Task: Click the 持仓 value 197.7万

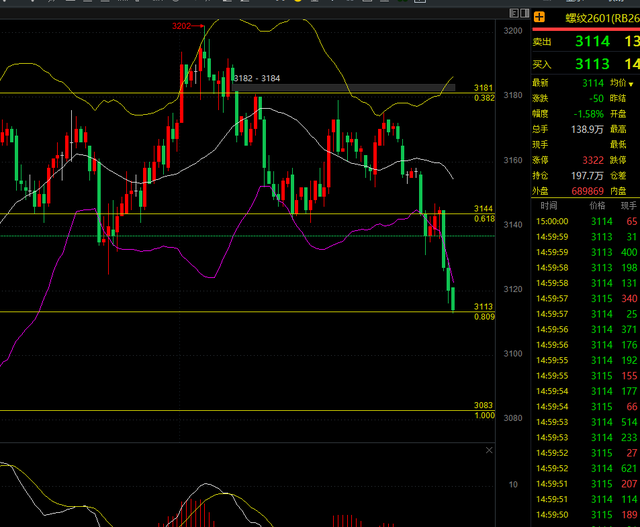Action: [587, 176]
